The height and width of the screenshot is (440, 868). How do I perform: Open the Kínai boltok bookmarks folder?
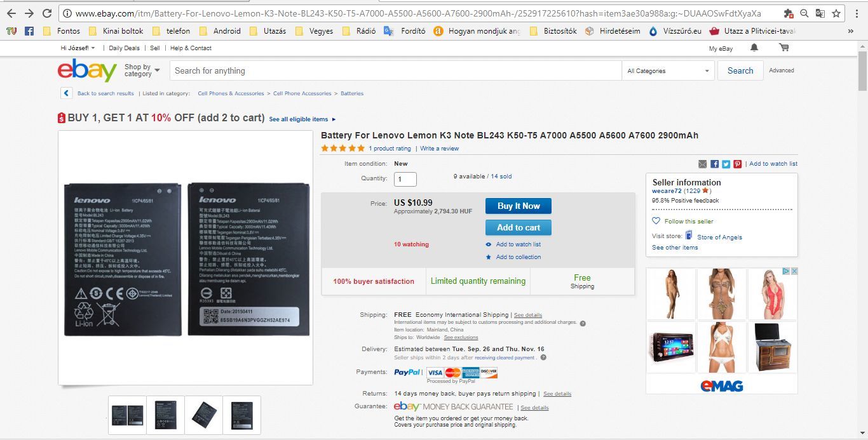pos(116,30)
